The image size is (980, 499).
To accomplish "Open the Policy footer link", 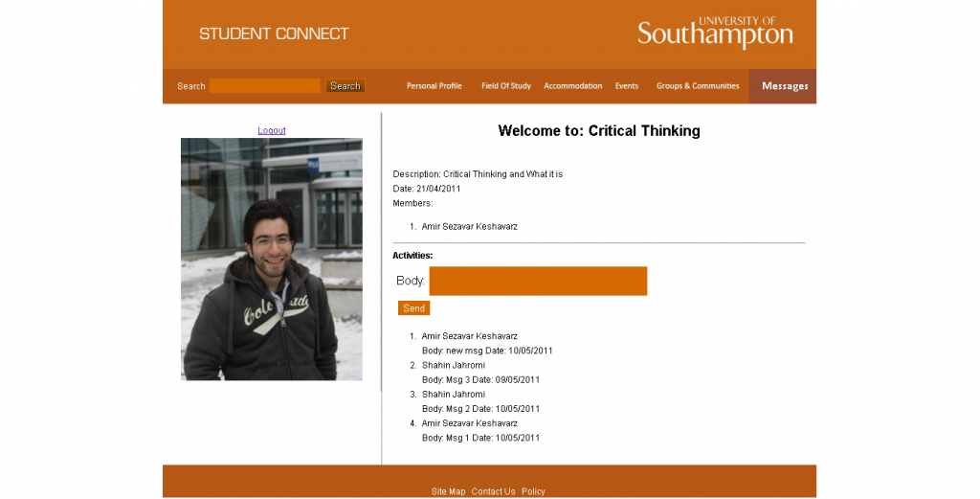I will point(533,491).
